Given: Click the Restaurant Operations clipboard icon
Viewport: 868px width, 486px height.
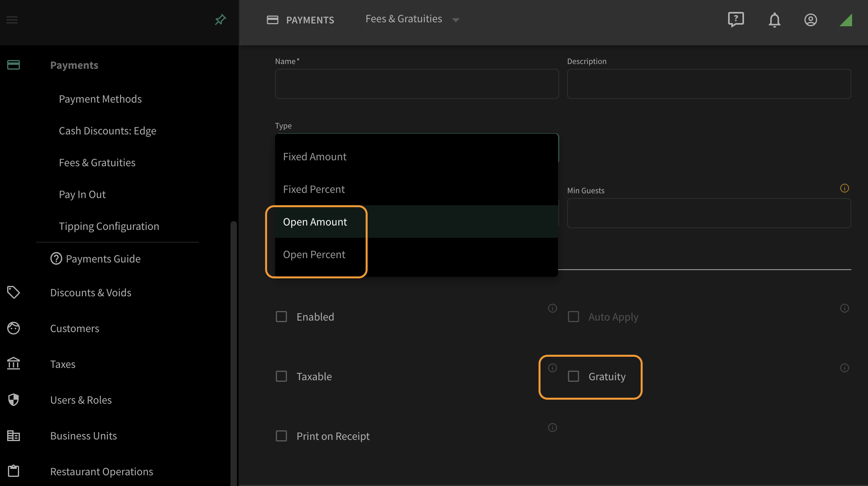Looking at the screenshot, I should point(14,471).
